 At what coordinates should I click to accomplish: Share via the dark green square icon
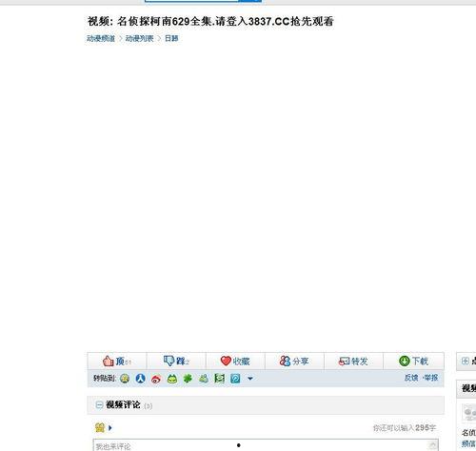point(219,378)
